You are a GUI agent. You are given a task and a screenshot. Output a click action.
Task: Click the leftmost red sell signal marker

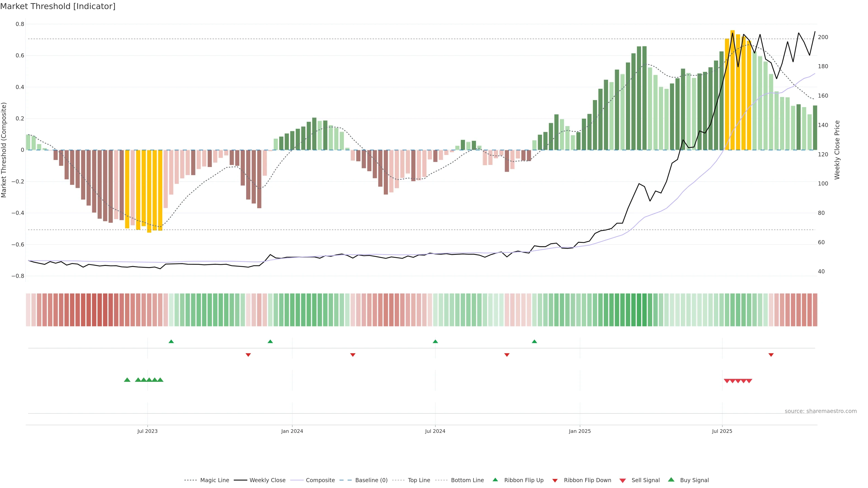727,381
